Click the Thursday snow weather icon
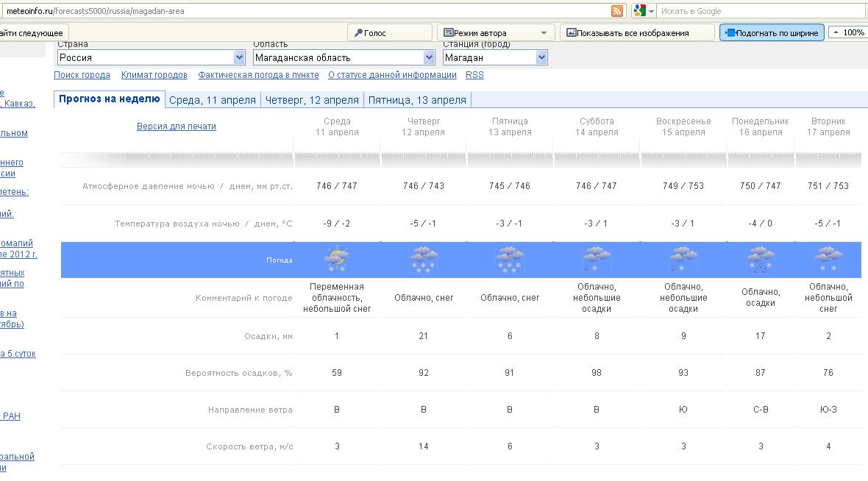 click(x=424, y=260)
